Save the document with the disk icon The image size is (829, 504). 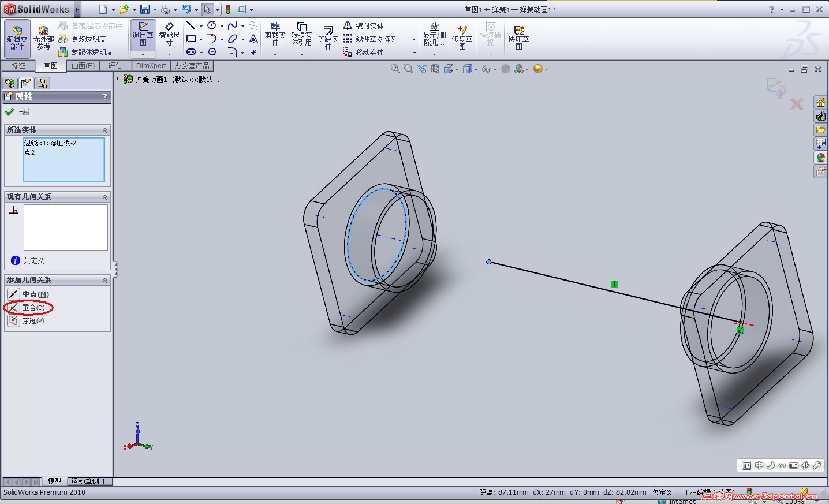coord(145,9)
